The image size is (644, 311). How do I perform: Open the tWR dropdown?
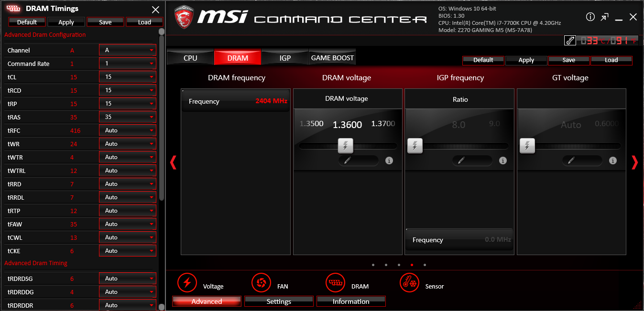(128, 144)
